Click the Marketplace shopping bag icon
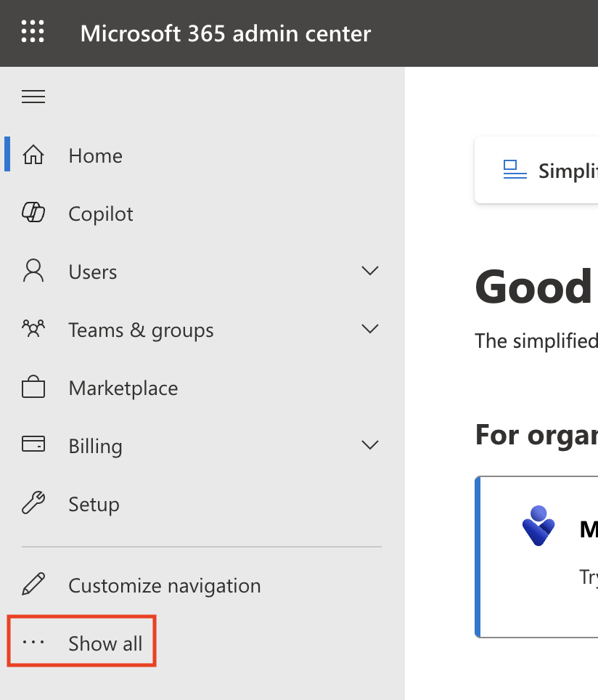This screenshot has height=700, width=598. point(33,388)
